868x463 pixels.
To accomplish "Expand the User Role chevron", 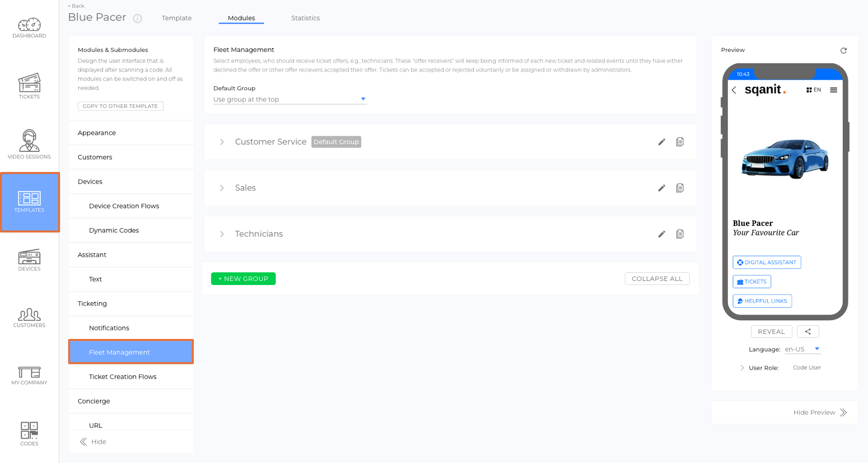I will click(742, 368).
